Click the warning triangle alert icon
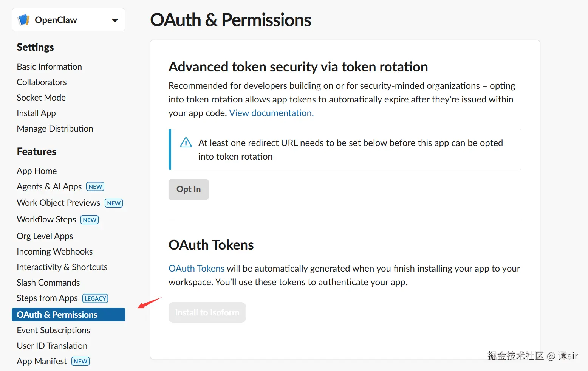Viewport: 588px width, 371px height. tap(186, 143)
